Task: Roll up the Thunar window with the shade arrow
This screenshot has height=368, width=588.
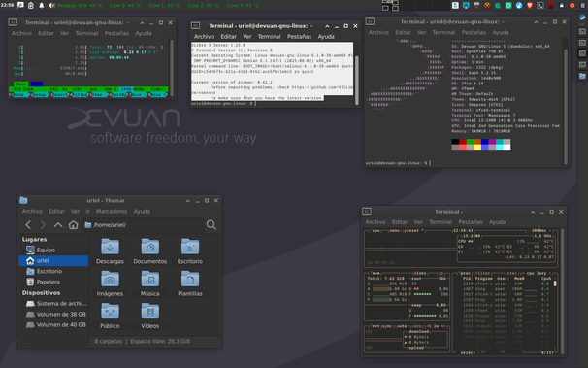Action: [x=188, y=201]
